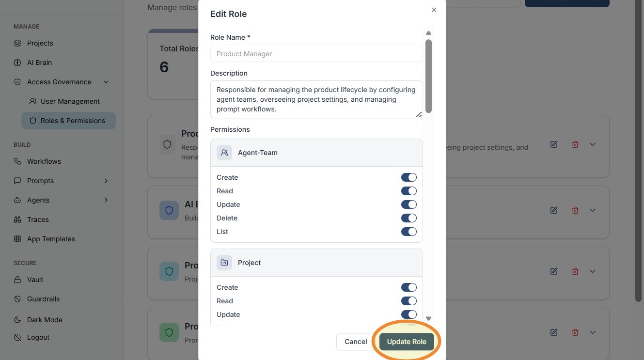Click the Agent-Team permissions group icon
The width and height of the screenshot is (644, 360).
pyautogui.click(x=224, y=153)
